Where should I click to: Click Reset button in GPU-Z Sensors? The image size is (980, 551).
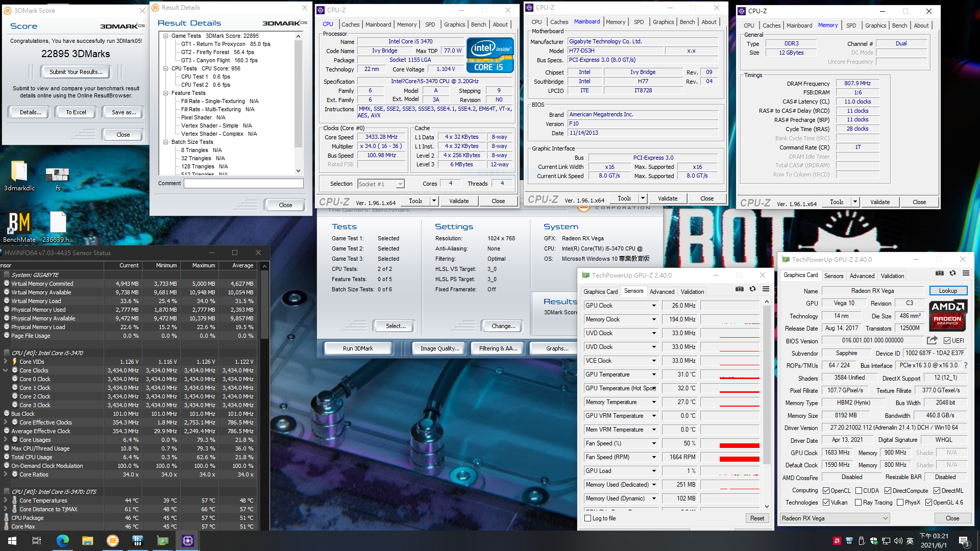[757, 518]
